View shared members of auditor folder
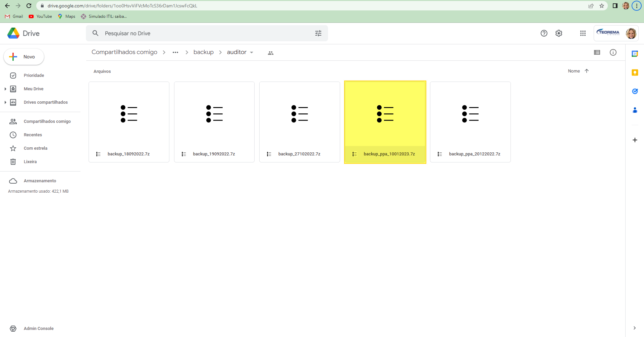Image resolution: width=644 pixels, height=337 pixels. tap(271, 53)
